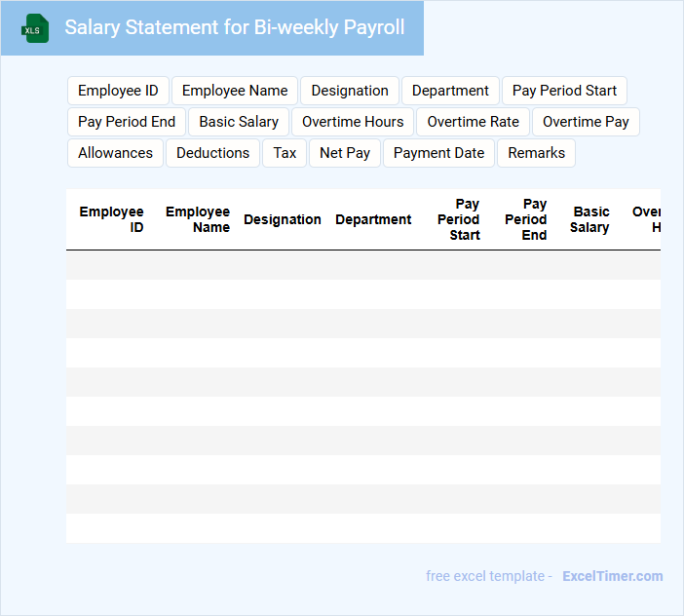Click the 'free excel template -' footer text

tap(489, 576)
